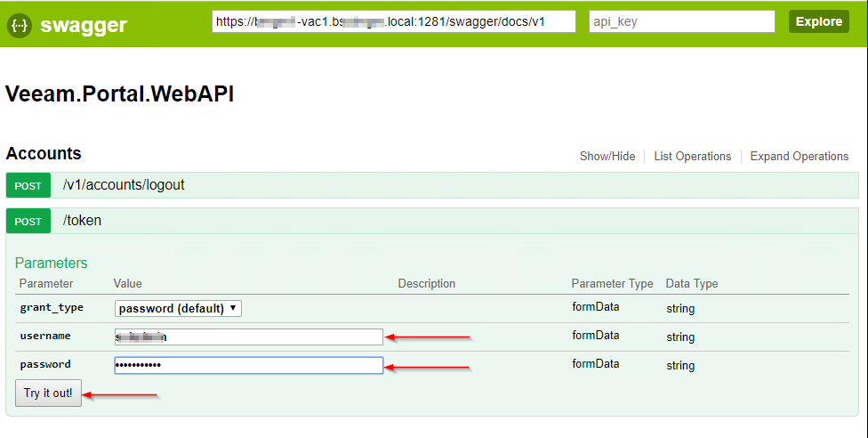Click the Veeam.Portal.WebAPI title
868x438 pixels.
(119, 93)
